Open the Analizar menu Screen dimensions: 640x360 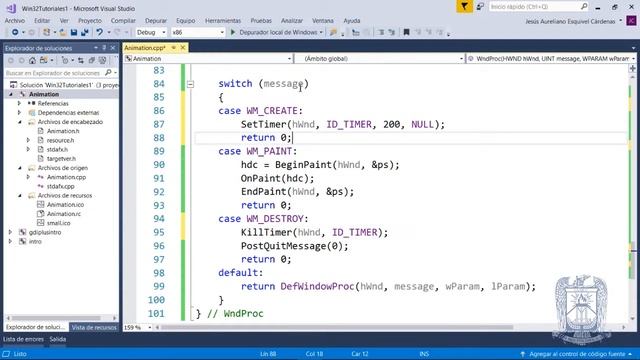[x=291, y=20]
